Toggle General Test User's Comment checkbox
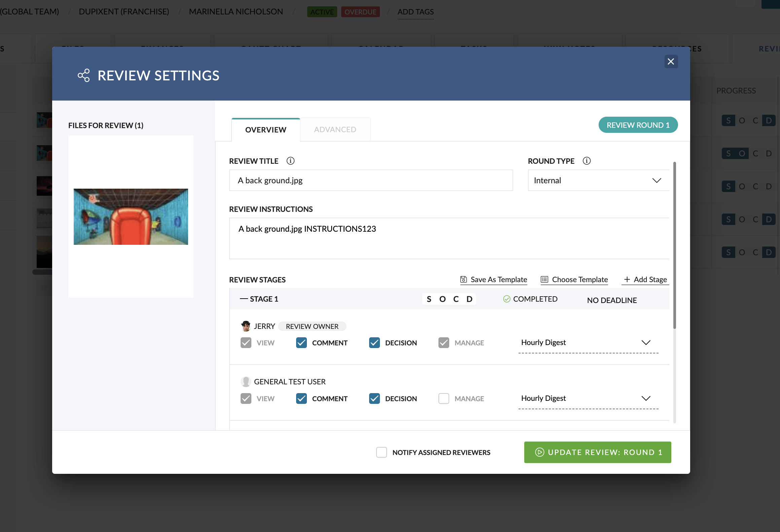 pyautogui.click(x=302, y=398)
